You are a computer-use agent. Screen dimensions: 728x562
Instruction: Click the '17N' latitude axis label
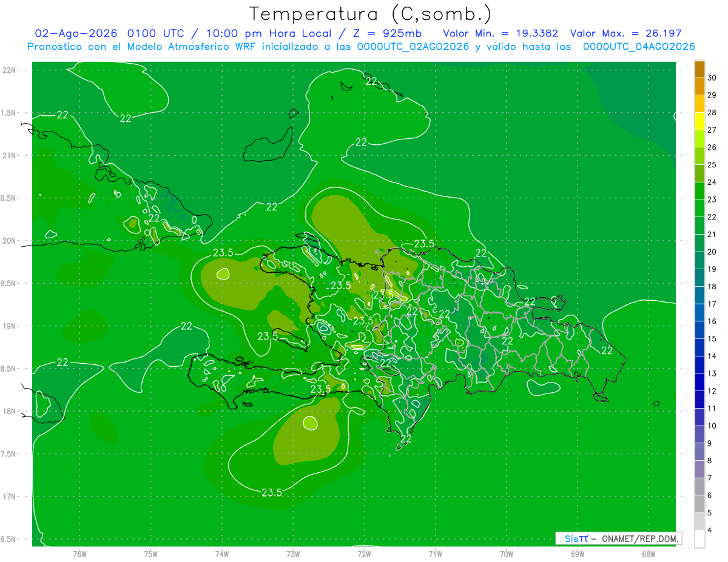[x=9, y=497]
